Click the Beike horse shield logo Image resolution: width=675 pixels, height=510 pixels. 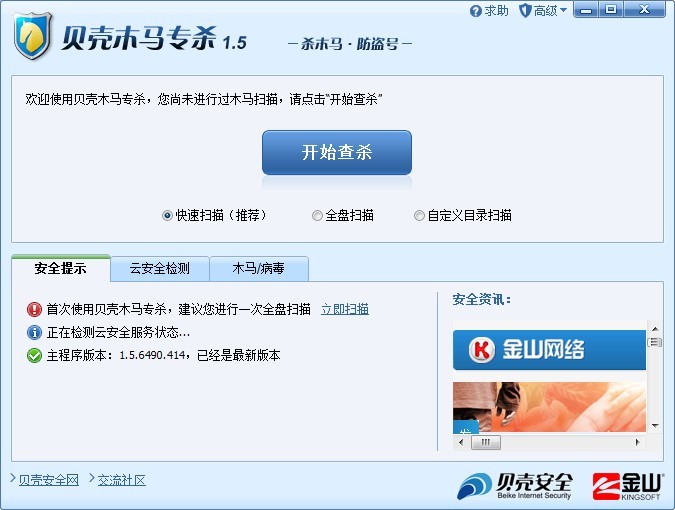32,36
